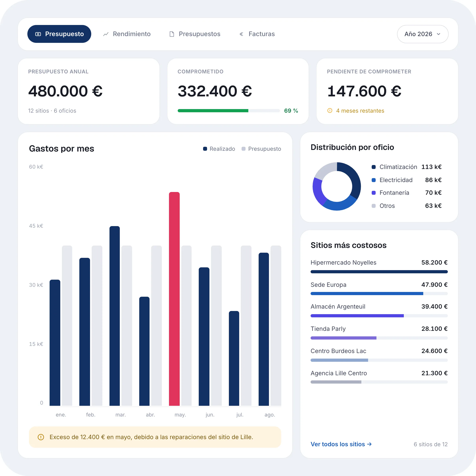Select the Facturas tab
The width and height of the screenshot is (476, 476).
point(257,34)
